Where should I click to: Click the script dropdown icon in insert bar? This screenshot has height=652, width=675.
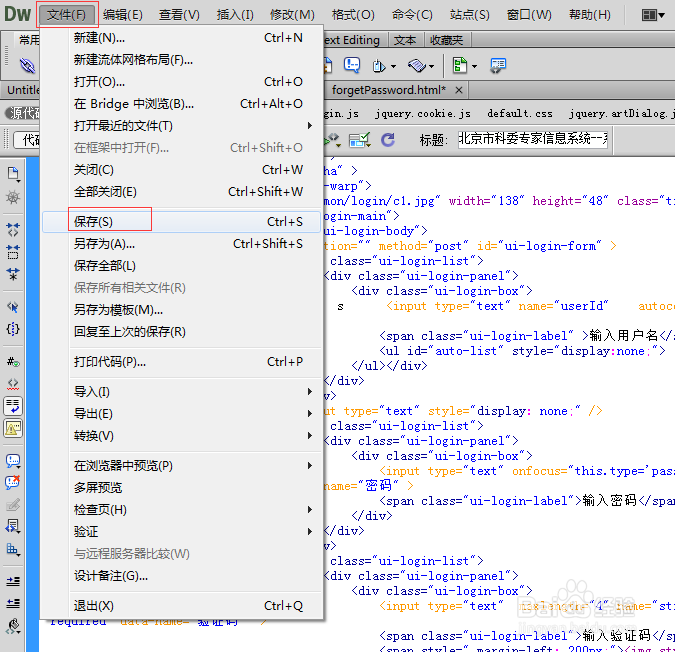[384, 66]
